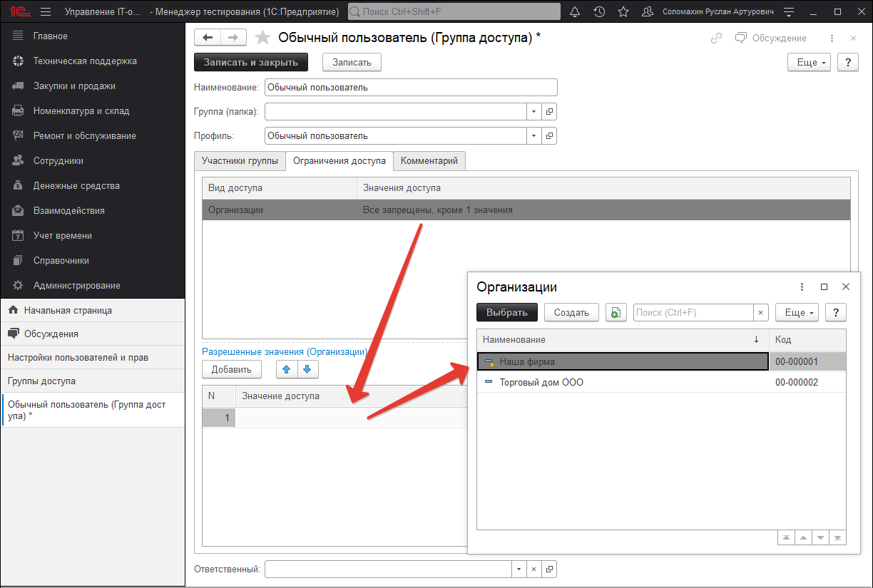Mark Обычный пользователь form as favorite star
This screenshot has height=588, width=873.
pos(262,37)
